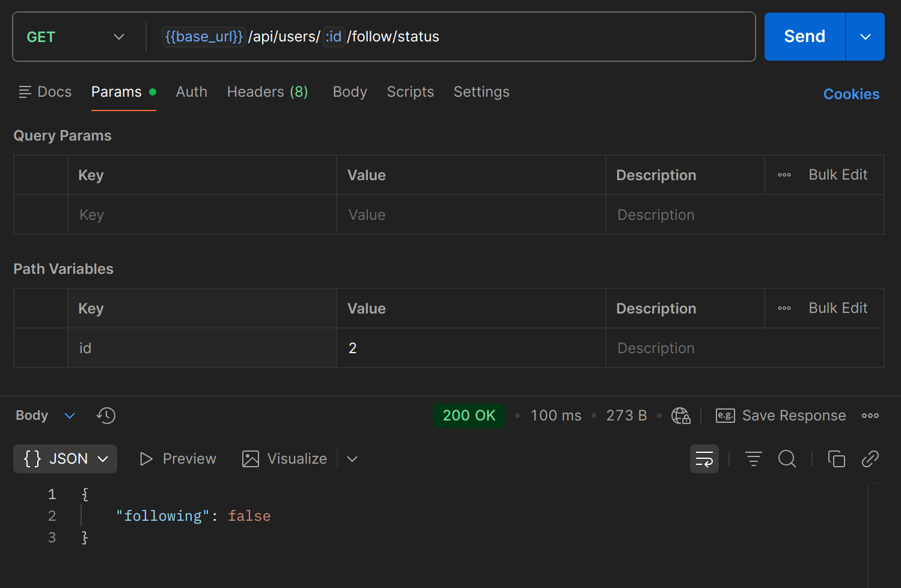Open the Docs panel
Viewport: 901px width, 588px height.
pyautogui.click(x=45, y=92)
